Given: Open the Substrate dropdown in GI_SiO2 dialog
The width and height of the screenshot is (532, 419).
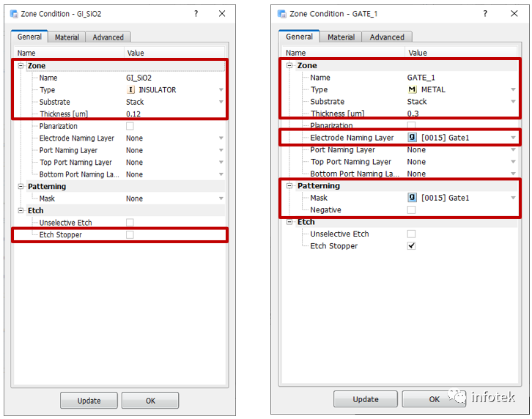Looking at the screenshot, I should (x=221, y=102).
